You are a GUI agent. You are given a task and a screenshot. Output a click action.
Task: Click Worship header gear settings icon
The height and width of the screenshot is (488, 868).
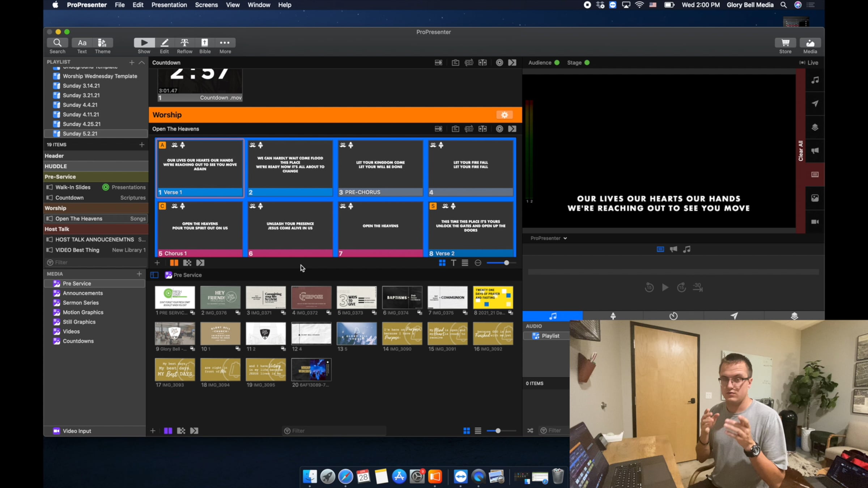[x=505, y=115]
